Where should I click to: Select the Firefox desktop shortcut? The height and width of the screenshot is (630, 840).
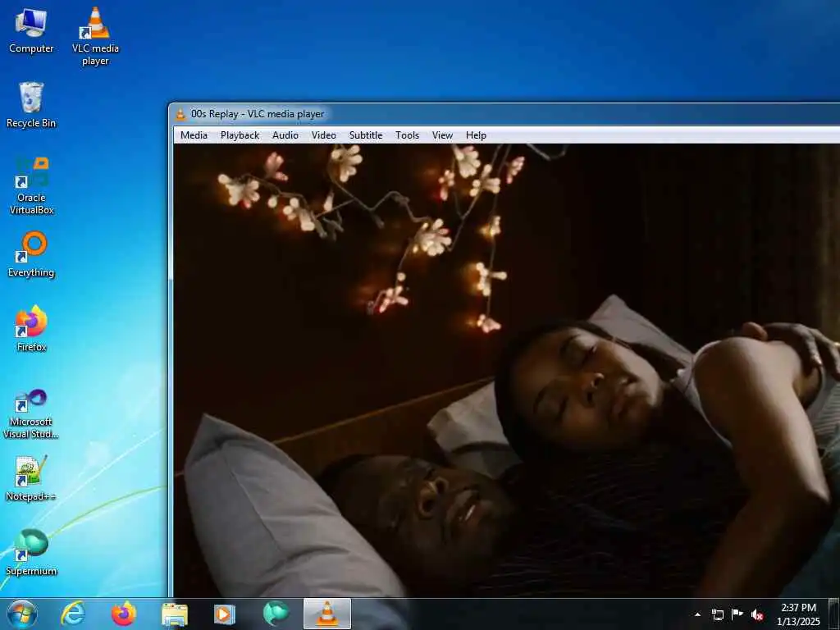(31, 329)
